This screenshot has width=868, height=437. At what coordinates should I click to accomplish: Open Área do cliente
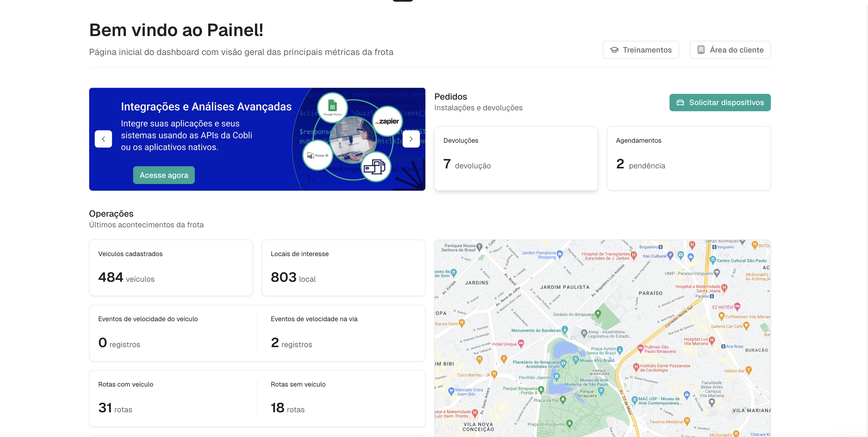(730, 50)
